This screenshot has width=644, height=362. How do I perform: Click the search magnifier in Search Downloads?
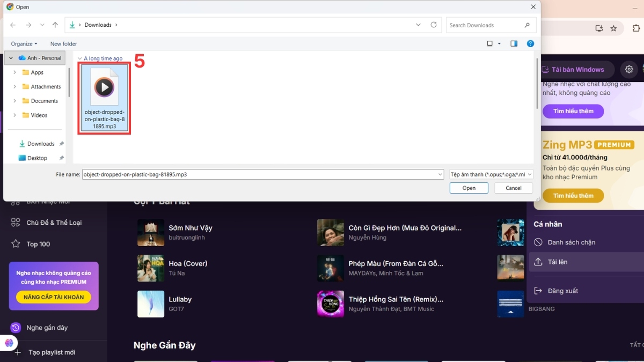(527, 25)
